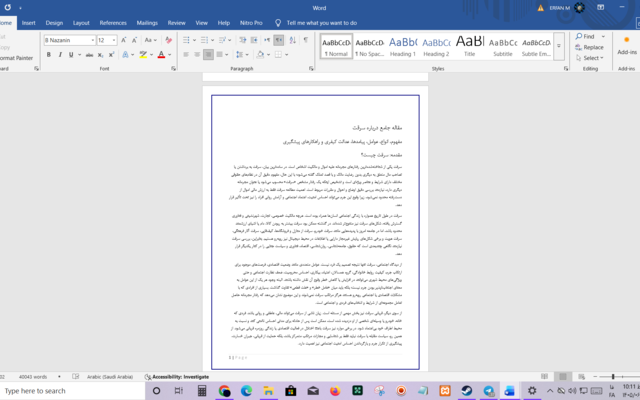Expand the highlight color dropdown arrow
The image size is (640, 400).
151,55
